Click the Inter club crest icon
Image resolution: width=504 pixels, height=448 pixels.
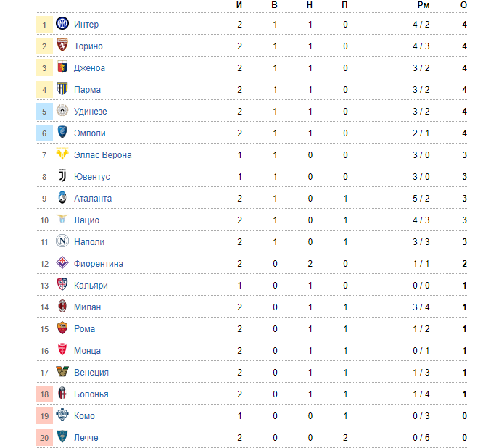pos(62,24)
